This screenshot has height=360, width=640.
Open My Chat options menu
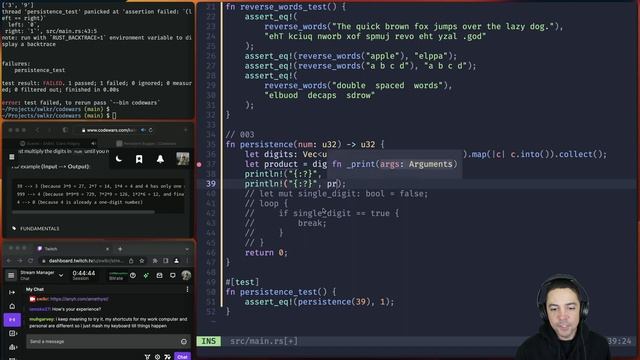tap(187, 289)
